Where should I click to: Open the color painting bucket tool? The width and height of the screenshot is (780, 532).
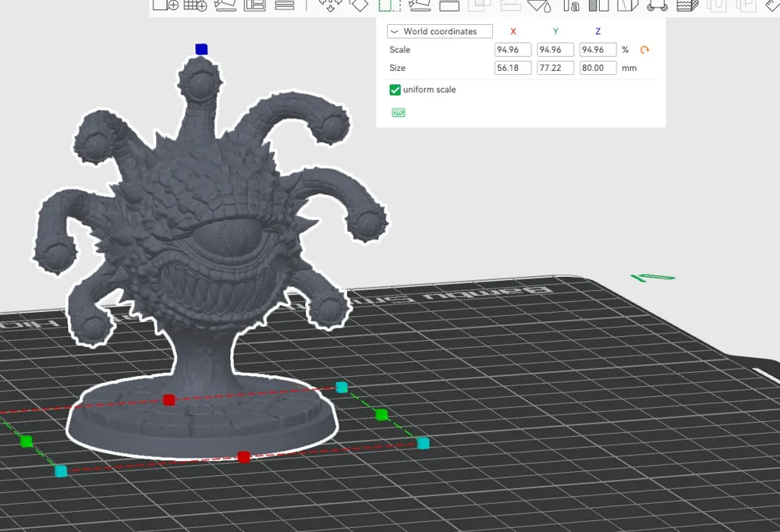[539, 5]
